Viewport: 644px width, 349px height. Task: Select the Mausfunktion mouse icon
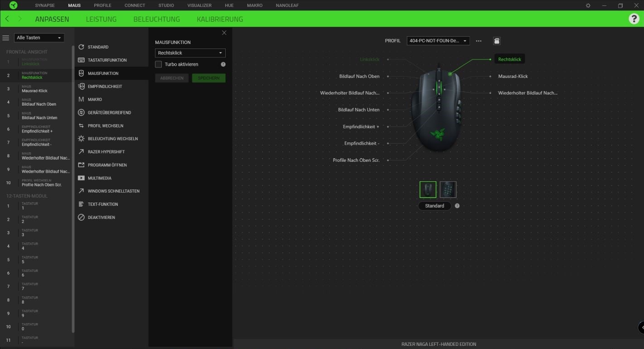coord(82,73)
